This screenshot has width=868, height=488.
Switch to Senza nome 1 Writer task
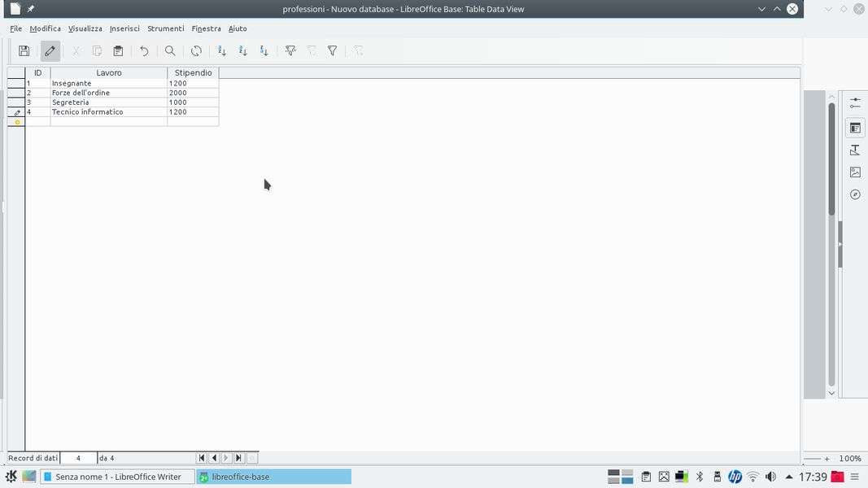coord(117,477)
